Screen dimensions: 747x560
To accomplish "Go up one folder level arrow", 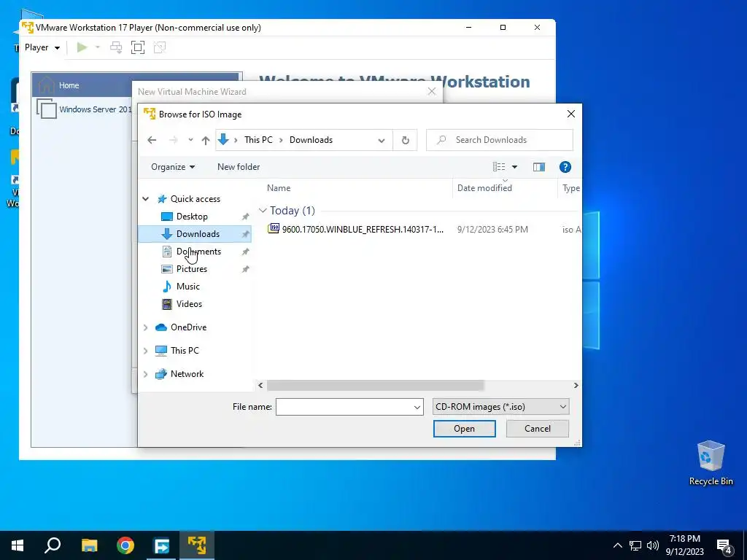I will (205, 140).
